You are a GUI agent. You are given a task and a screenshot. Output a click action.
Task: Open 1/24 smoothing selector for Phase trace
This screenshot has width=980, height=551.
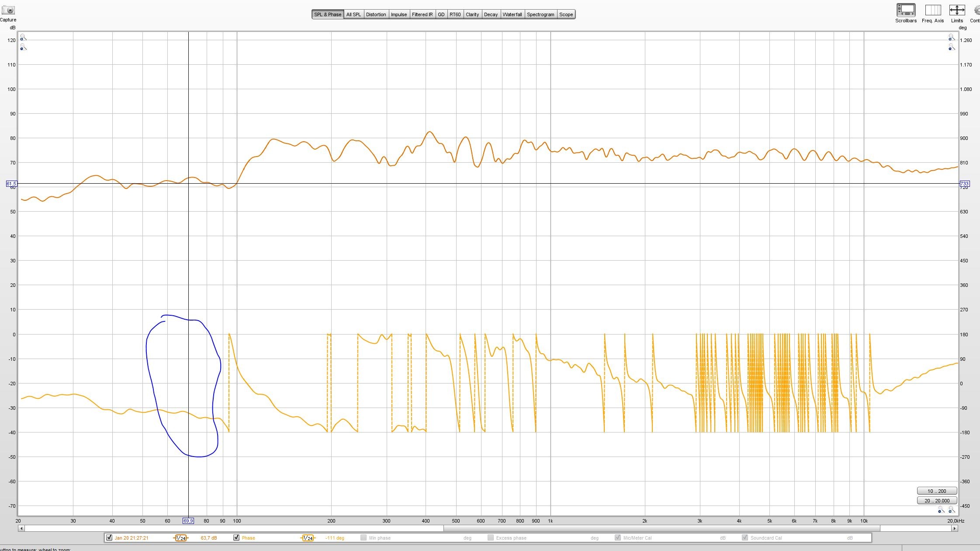(x=308, y=538)
